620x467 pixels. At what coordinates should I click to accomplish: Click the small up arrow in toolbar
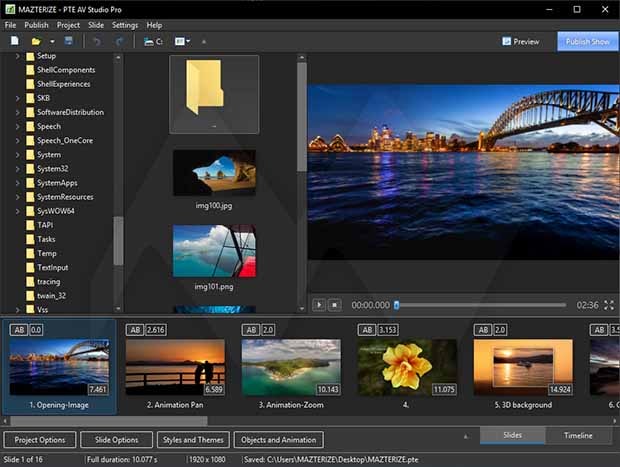click(x=204, y=42)
